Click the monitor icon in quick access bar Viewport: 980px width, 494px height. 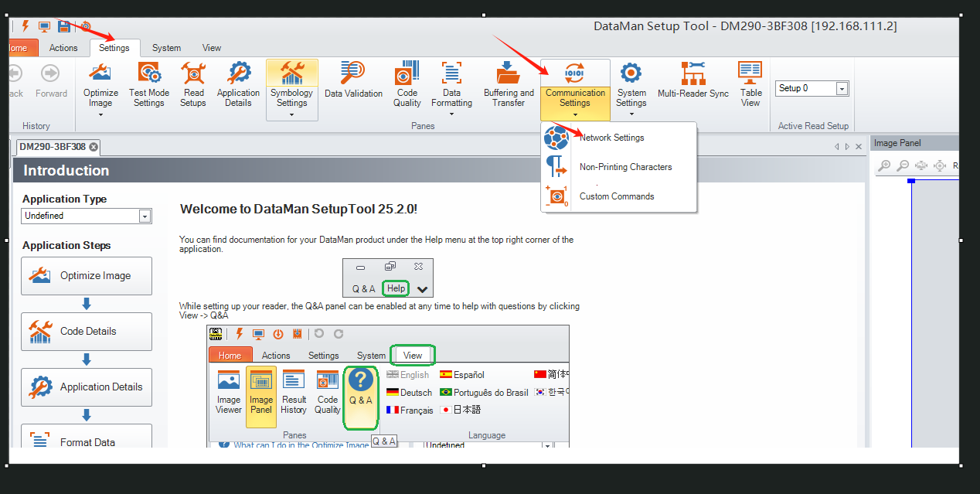(x=44, y=26)
